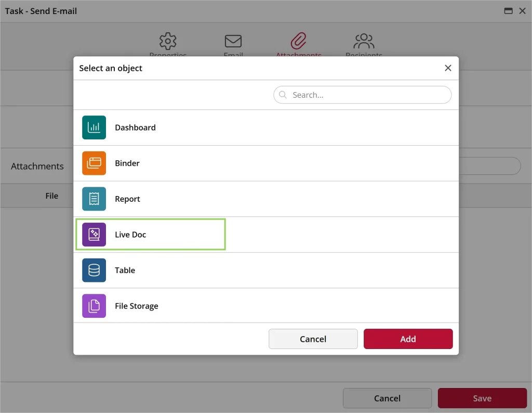Switch to the Email envelope tab

point(233,42)
